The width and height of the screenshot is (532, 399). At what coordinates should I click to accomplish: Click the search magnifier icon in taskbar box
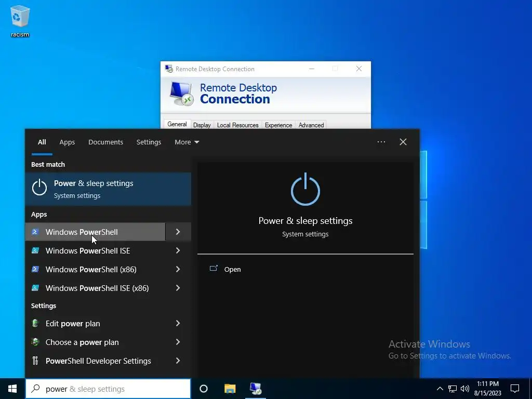click(x=35, y=389)
